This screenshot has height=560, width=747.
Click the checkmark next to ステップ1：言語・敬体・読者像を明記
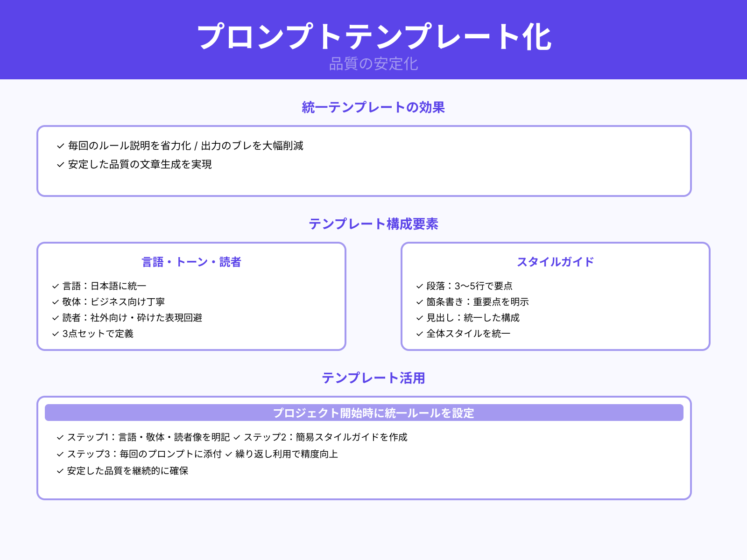coord(60,438)
